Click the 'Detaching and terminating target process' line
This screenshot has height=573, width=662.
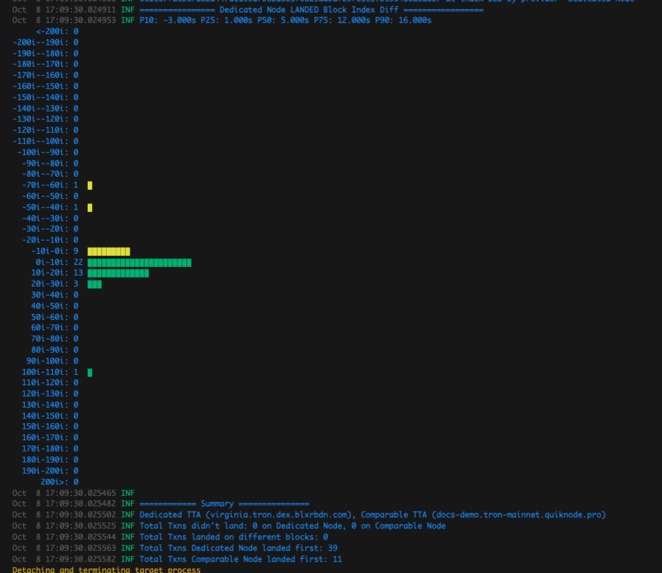106,570
